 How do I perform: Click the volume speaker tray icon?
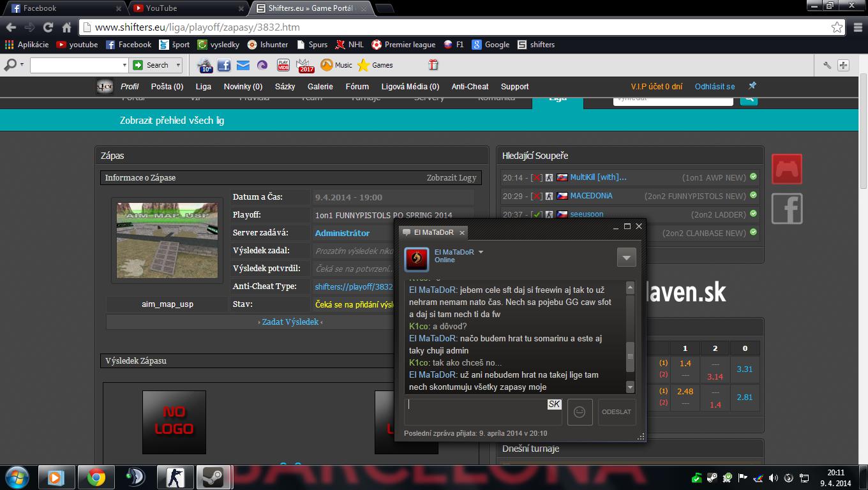pyautogui.click(x=774, y=477)
